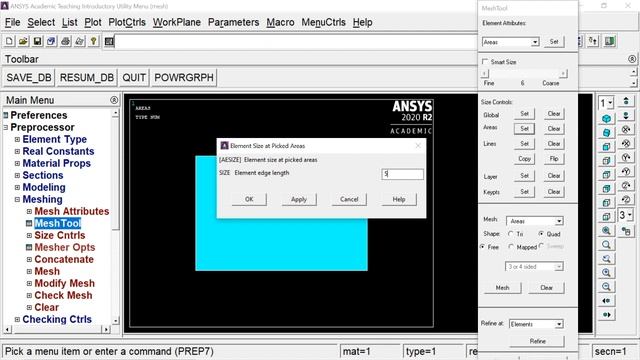Screen dimensions: 640x360
Task: Click the Smart Size slider left arrow
Action: 484,73
